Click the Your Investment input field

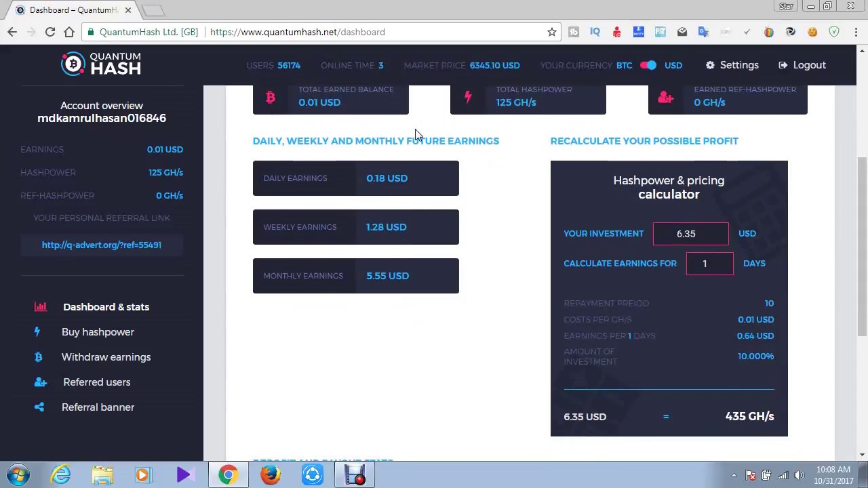click(690, 234)
